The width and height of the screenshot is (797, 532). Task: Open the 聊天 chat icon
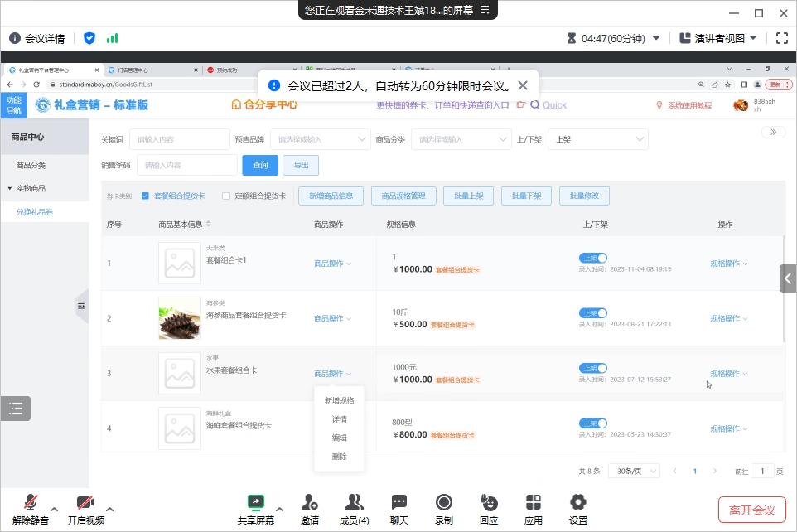(x=399, y=502)
